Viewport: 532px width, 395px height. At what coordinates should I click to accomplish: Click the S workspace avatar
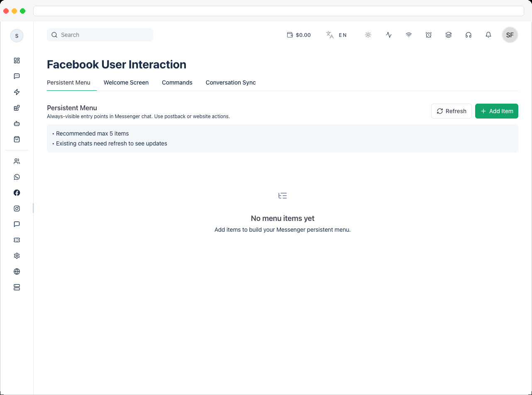[x=17, y=36]
